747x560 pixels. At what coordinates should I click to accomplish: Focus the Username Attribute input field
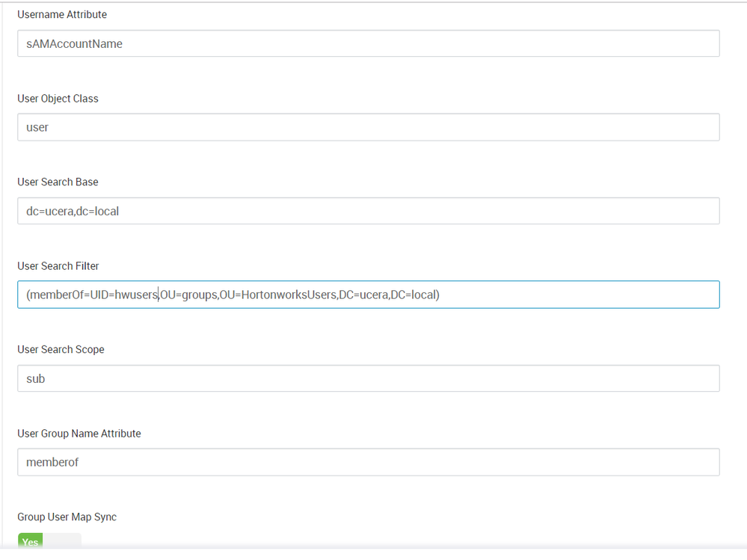click(368, 43)
